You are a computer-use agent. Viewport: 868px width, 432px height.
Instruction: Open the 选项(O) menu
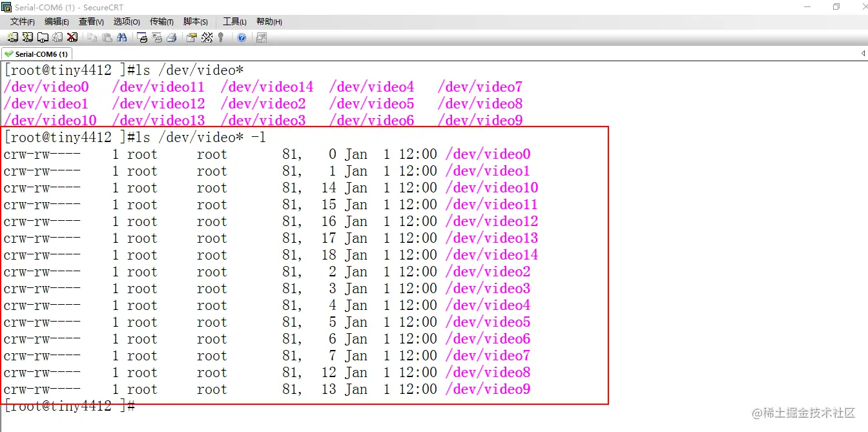tap(127, 22)
